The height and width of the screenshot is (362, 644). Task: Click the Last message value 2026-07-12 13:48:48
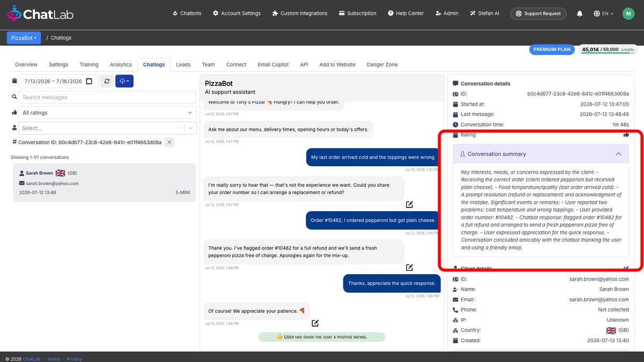tap(604, 114)
